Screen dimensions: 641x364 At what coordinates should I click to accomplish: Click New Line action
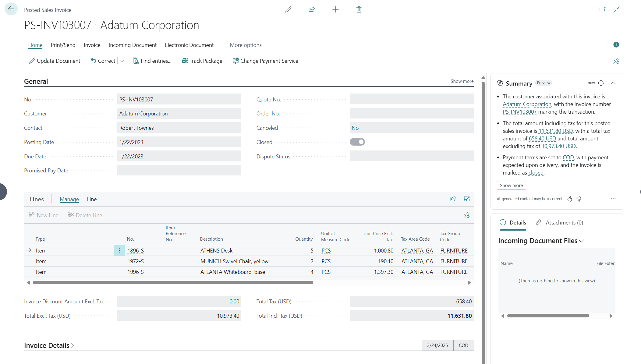point(44,215)
